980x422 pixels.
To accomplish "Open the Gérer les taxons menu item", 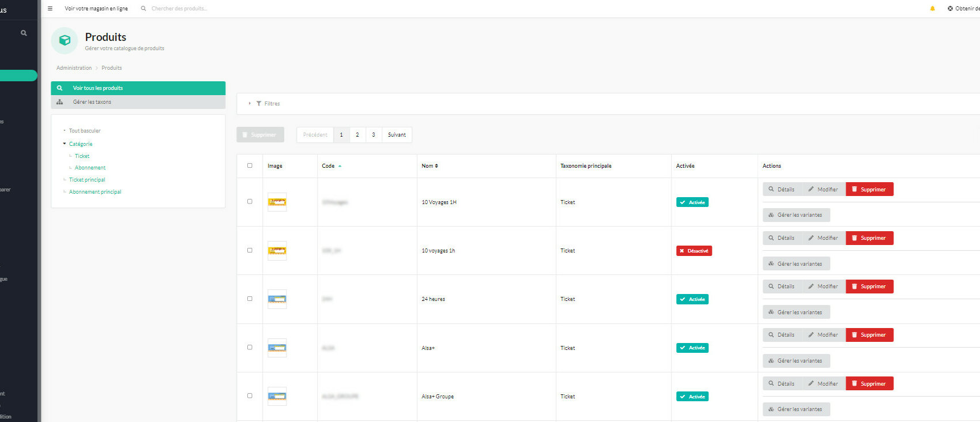I will pyautogui.click(x=92, y=102).
